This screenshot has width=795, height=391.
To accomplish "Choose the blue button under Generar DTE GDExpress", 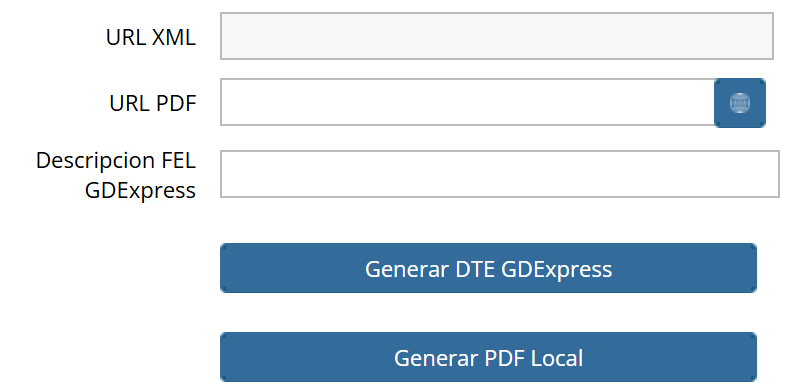I will (x=488, y=358).
